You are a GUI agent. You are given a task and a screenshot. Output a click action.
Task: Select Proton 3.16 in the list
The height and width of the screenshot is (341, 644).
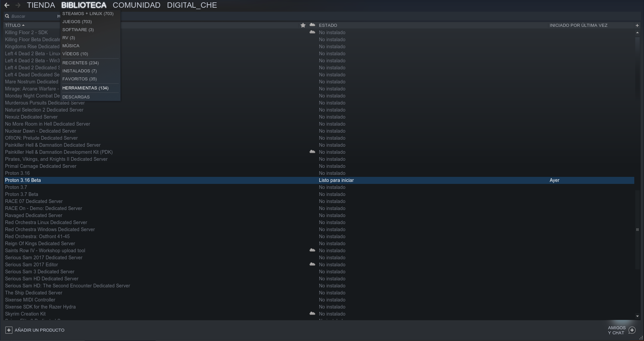[17, 173]
